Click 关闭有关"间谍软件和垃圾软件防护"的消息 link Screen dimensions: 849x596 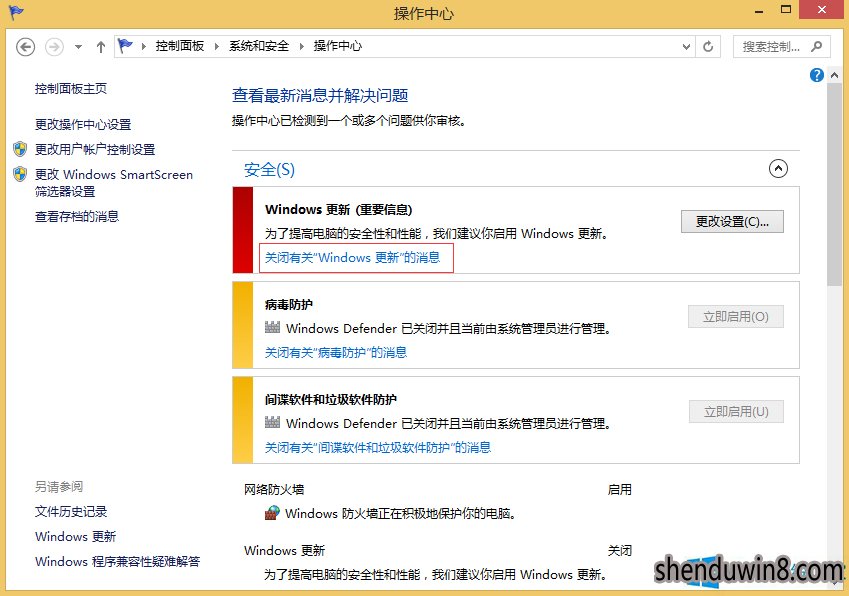tap(377, 448)
